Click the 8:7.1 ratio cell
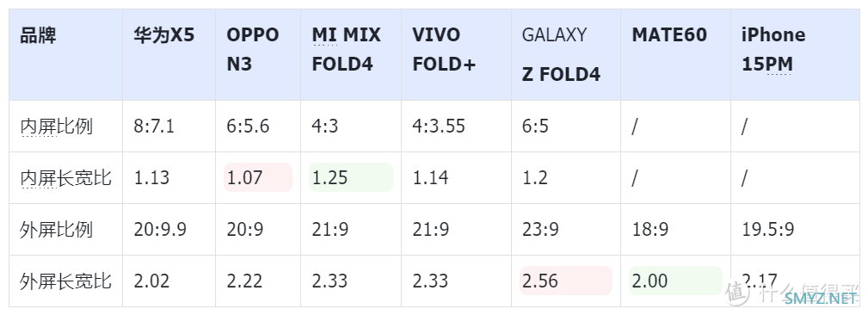This screenshot has width=868, height=315. 154,127
